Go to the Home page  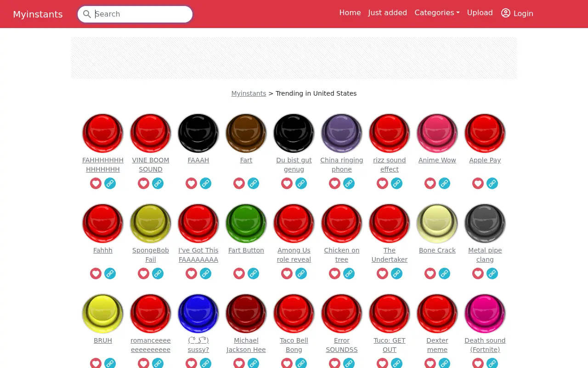tap(350, 13)
